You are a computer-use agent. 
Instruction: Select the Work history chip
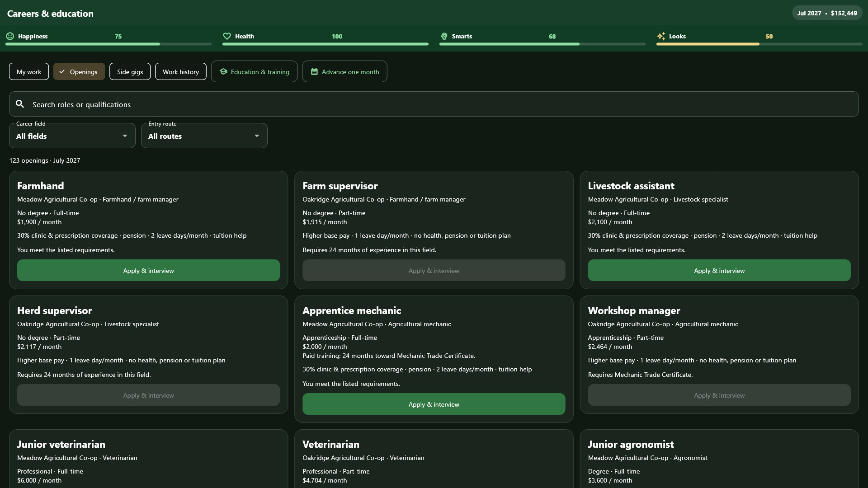(x=181, y=71)
